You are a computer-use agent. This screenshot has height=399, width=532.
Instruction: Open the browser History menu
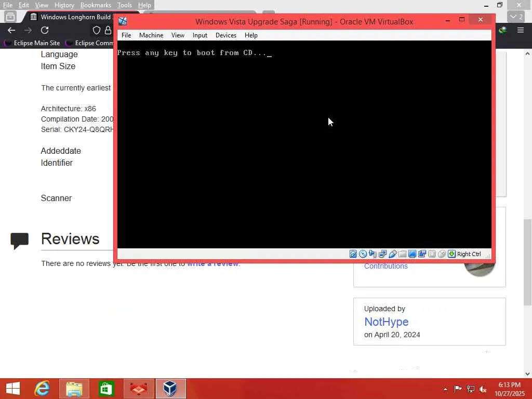click(x=64, y=5)
